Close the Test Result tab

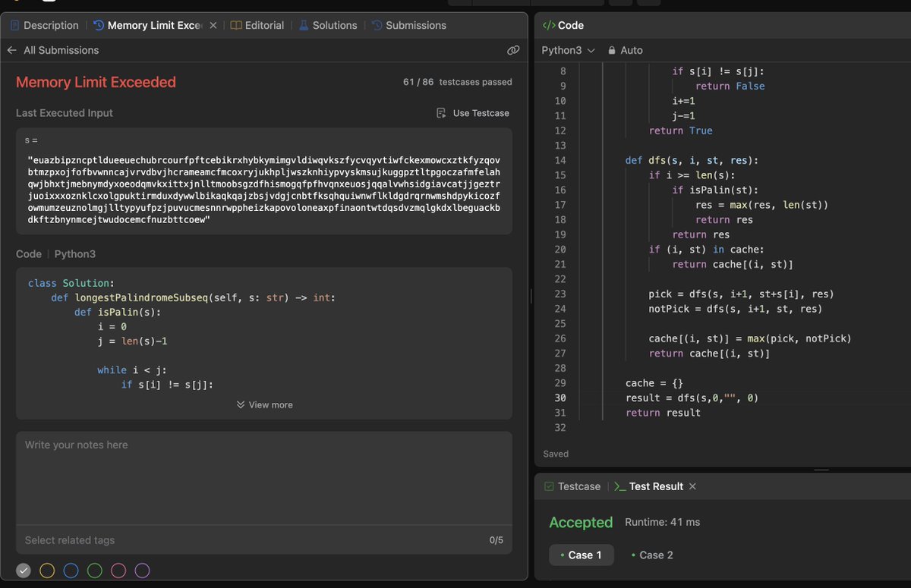point(692,486)
